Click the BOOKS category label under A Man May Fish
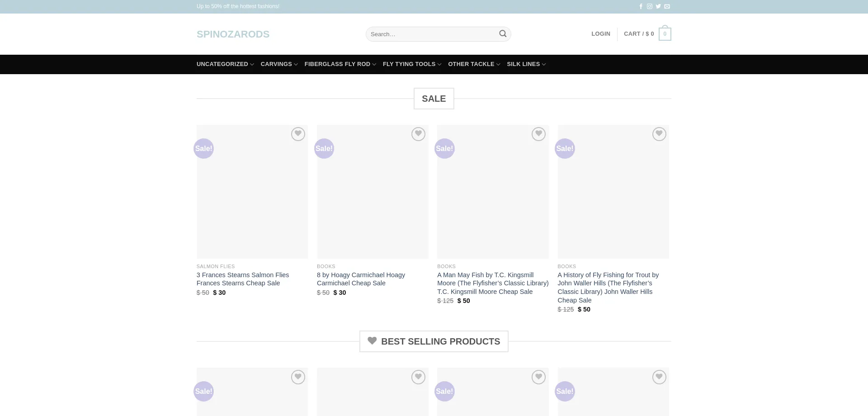 pos(446,266)
